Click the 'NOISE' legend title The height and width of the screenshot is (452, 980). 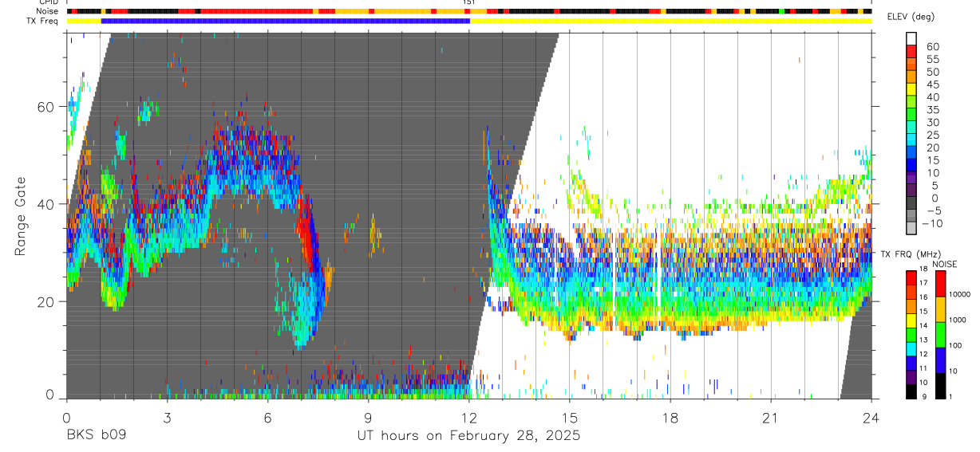pyautogui.click(x=944, y=264)
